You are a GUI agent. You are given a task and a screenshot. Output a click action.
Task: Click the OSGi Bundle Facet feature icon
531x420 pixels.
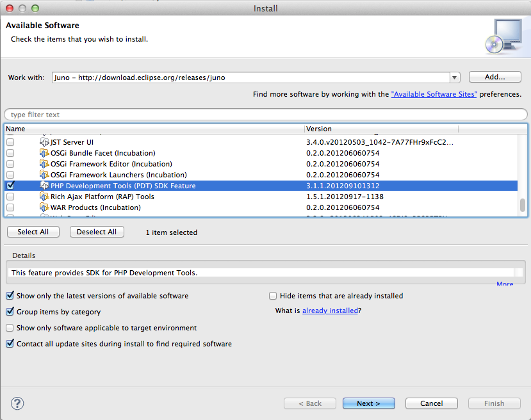tap(44, 153)
